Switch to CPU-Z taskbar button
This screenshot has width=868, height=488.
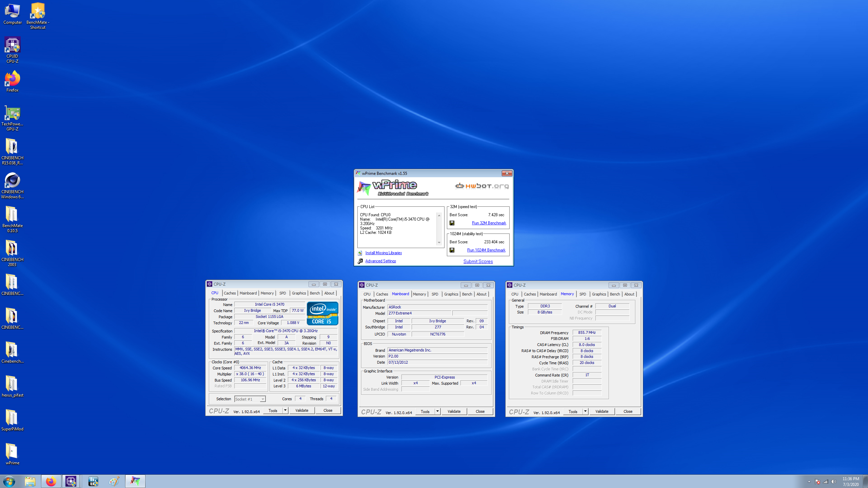71,481
